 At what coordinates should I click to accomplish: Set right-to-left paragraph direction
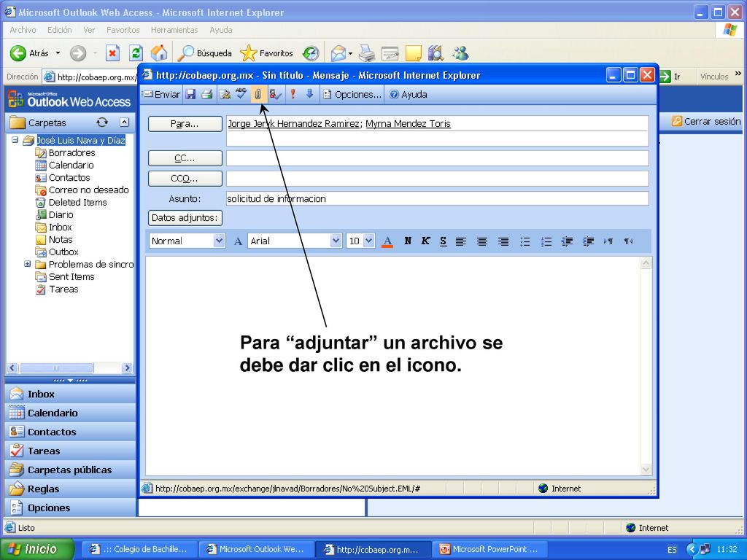(628, 241)
